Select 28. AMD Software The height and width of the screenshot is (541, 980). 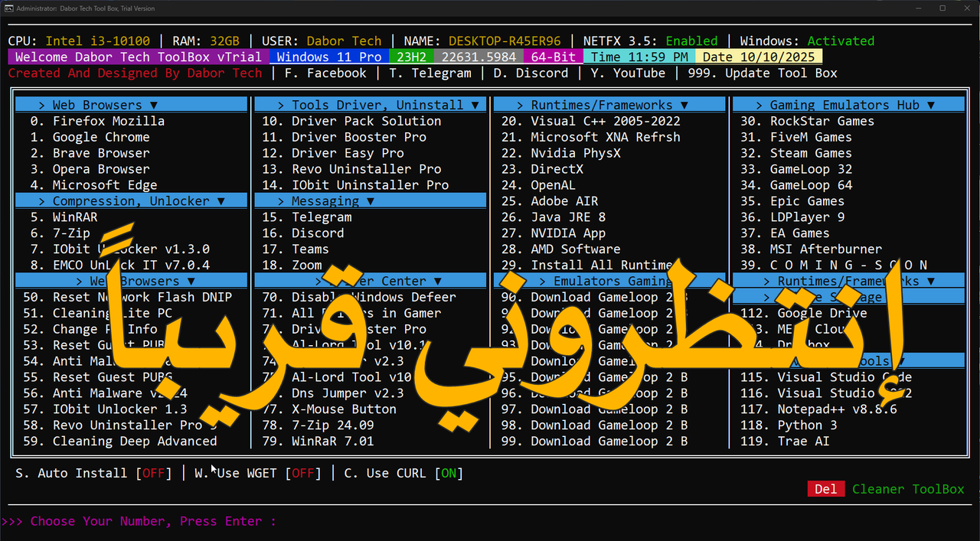click(561, 249)
